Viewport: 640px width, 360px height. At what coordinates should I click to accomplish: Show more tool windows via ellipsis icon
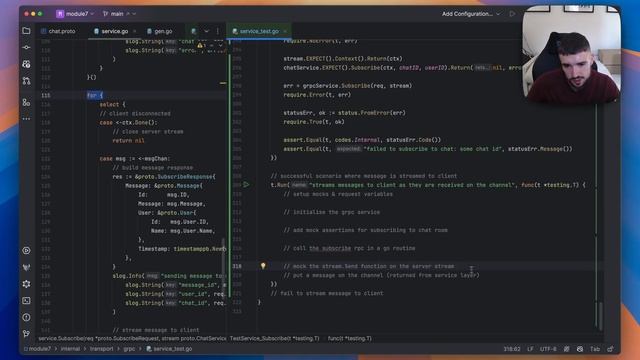pyautogui.click(x=27, y=119)
